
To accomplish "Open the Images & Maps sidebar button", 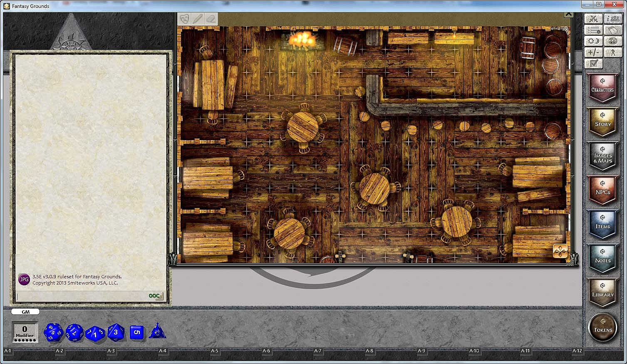I will coord(602,156).
